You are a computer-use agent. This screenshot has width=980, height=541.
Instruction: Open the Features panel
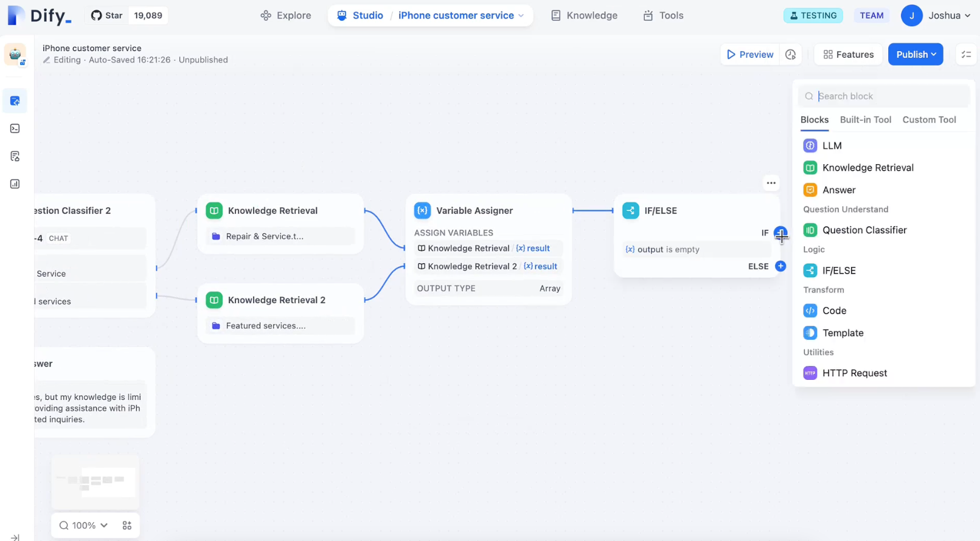point(848,55)
